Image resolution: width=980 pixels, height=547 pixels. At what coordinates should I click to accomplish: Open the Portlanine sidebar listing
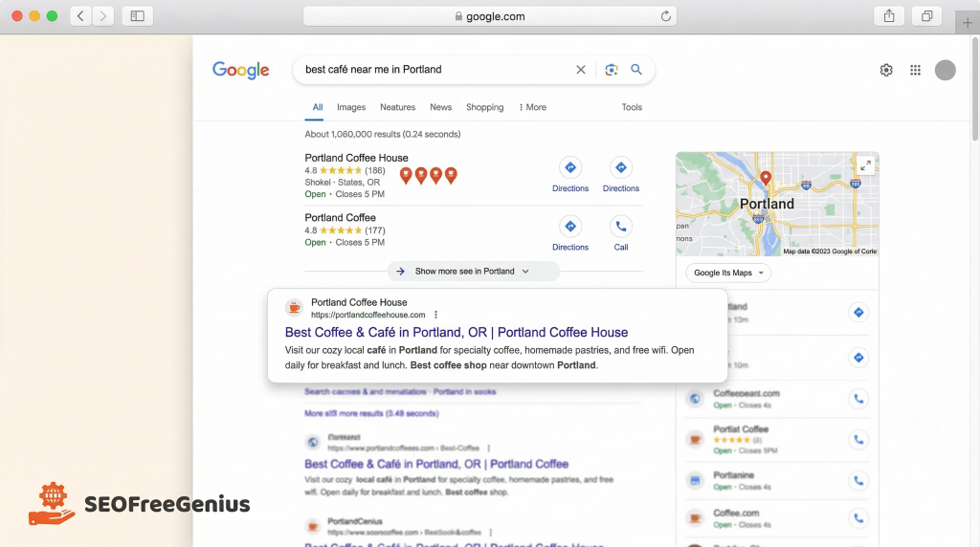click(x=734, y=475)
